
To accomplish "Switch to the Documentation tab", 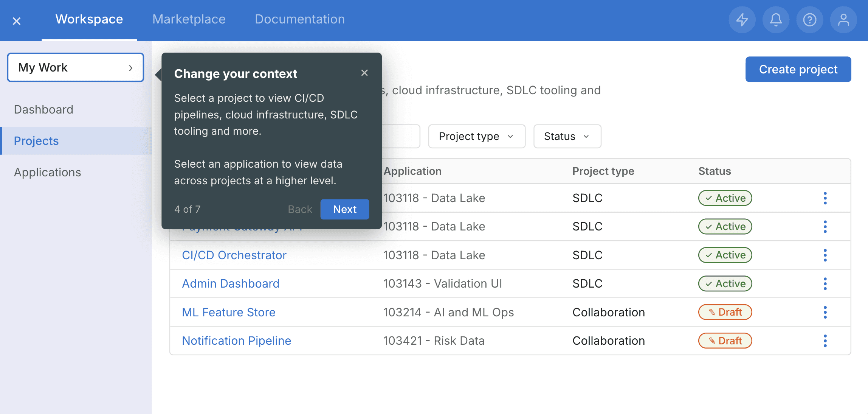I will pyautogui.click(x=299, y=19).
